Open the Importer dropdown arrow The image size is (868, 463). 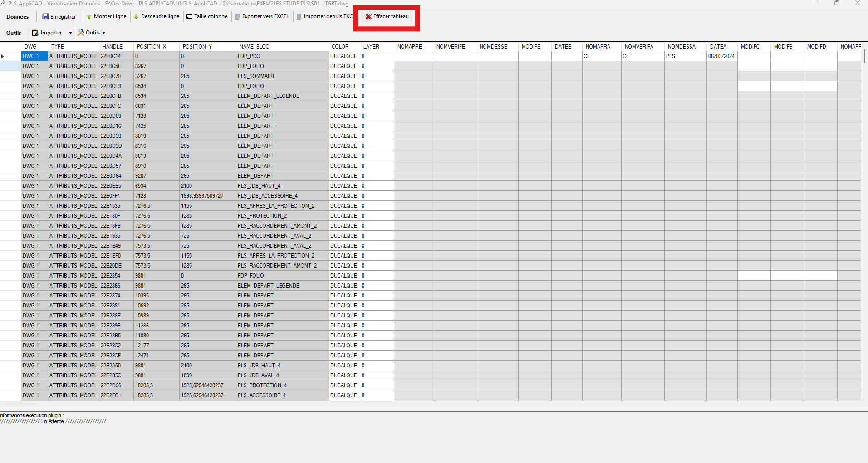click(x=70, y=33)
